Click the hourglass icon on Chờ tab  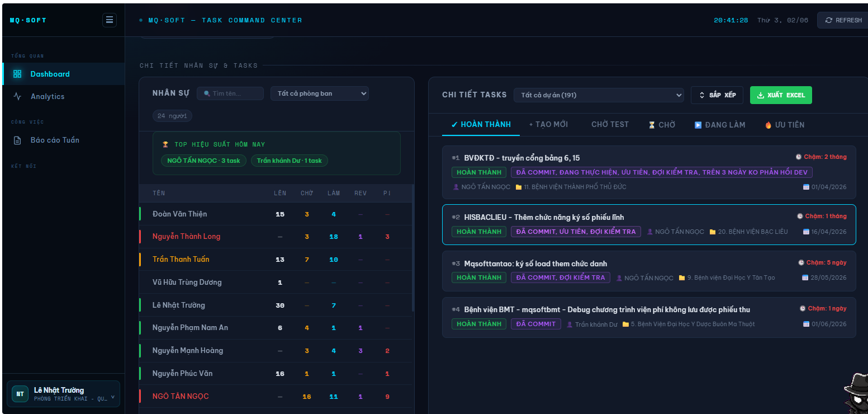coord(652,125)
